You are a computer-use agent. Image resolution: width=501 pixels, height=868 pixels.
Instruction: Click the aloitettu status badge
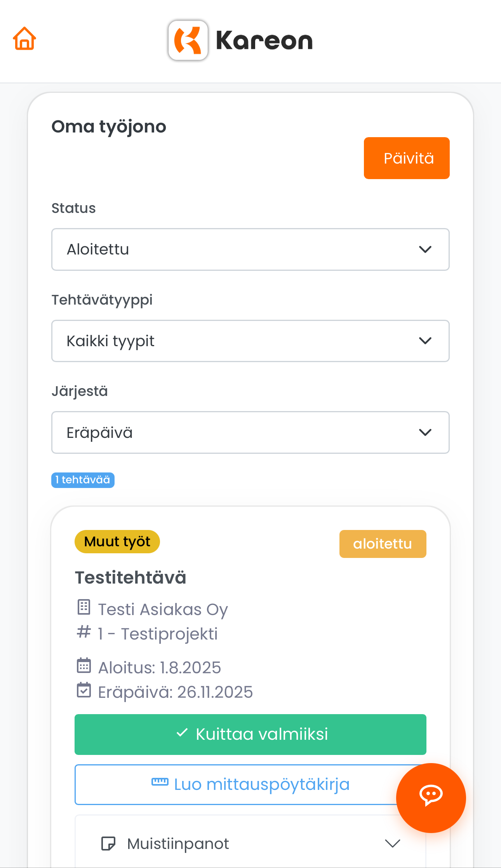tap(383, 544)
